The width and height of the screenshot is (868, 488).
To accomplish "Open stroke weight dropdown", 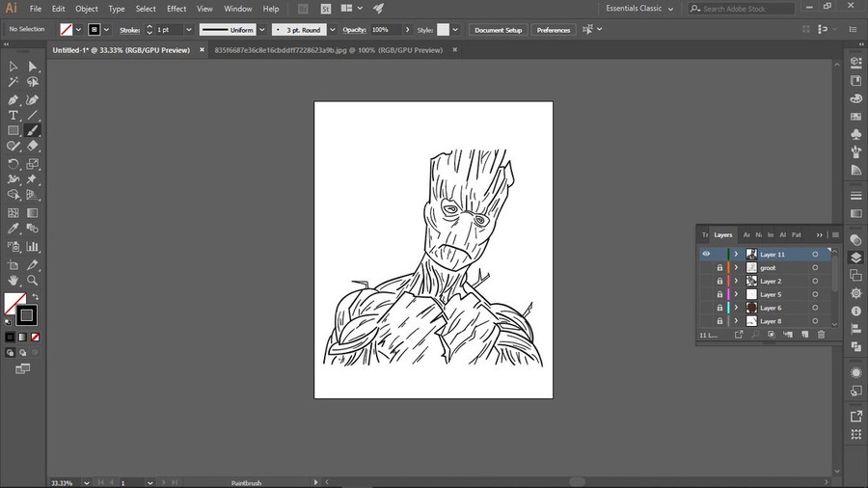I will pyautogui.click(x=189, y=30).
